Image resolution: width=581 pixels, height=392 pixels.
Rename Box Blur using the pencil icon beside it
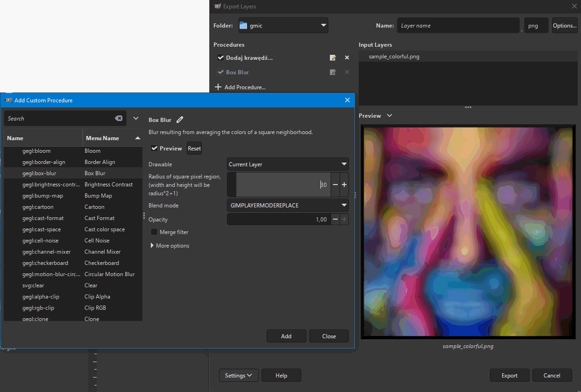click(180, 120)
